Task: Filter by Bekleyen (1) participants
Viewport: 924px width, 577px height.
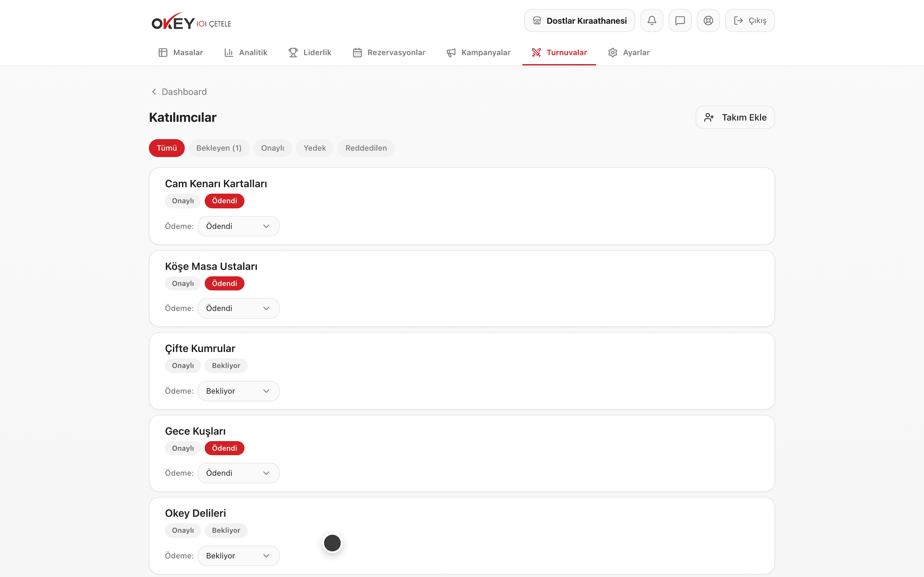Action: (219, 148)
